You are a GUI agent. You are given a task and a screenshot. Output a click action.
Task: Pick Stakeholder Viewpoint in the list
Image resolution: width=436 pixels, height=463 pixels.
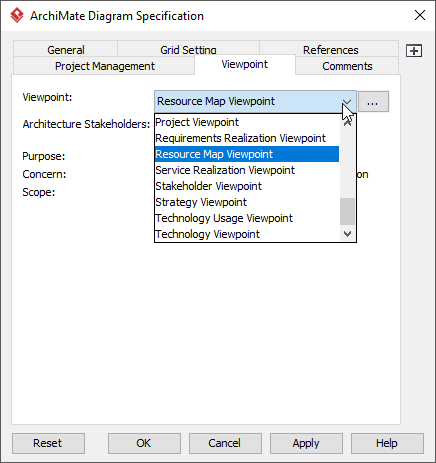pyautogui.click(x=247, y=186)
